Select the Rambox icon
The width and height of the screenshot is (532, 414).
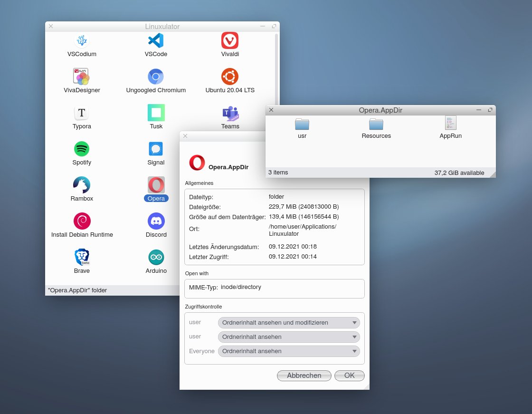[81, 185]
